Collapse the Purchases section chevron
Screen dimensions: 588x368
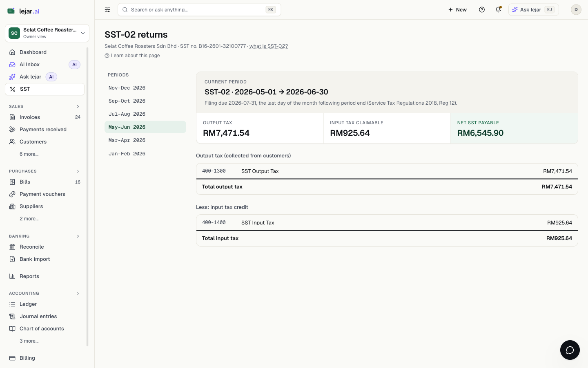click(x=78, y=171)
